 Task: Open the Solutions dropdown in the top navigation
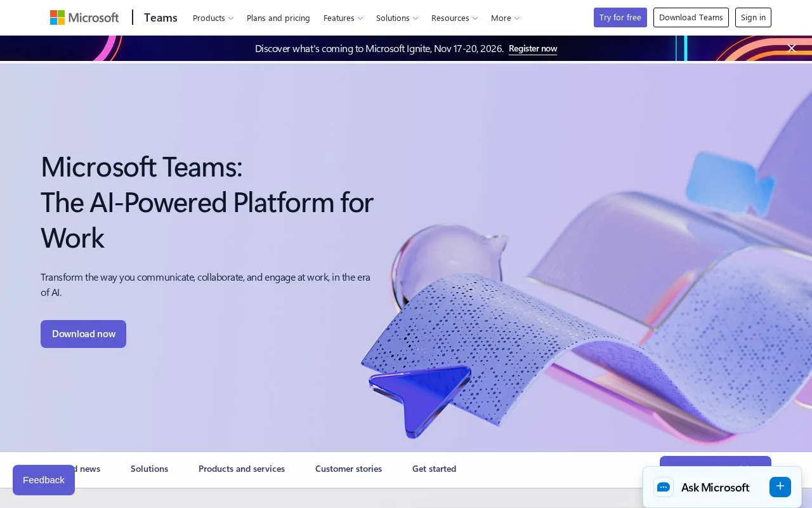[397, 18]
